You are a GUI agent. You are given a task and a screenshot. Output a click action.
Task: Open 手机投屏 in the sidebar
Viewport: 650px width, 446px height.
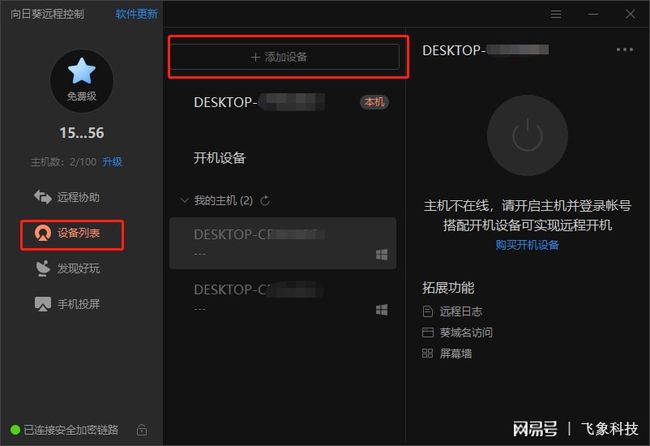(x=67, y=304)
